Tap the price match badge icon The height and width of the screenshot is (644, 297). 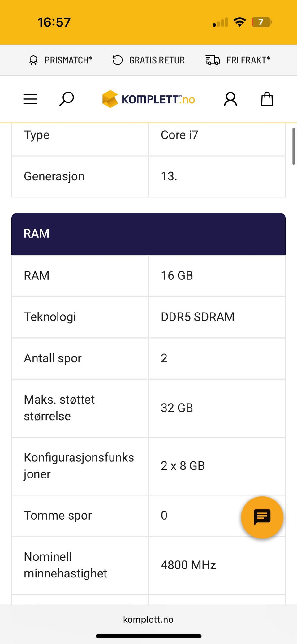tap(33, 60)
